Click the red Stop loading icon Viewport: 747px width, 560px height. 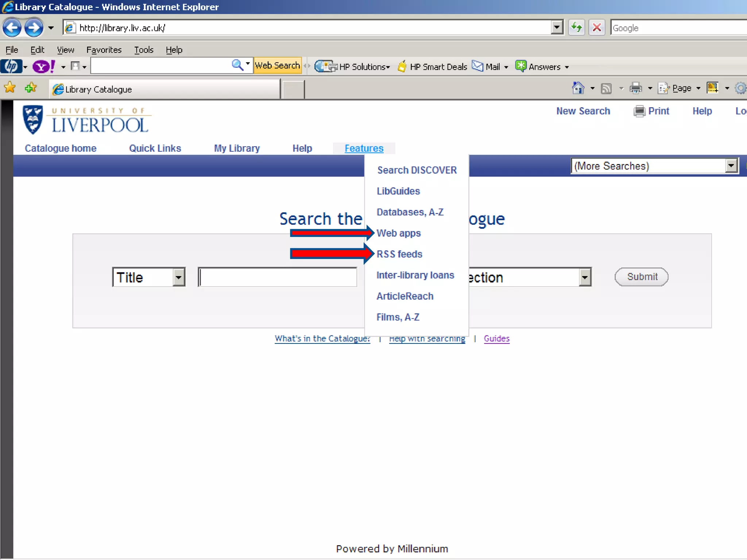pos(597,28)
